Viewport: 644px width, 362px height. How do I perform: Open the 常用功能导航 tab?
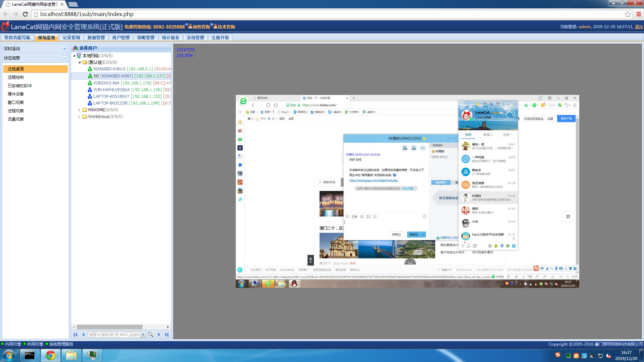pyautogui.click(x=17, y=38)
